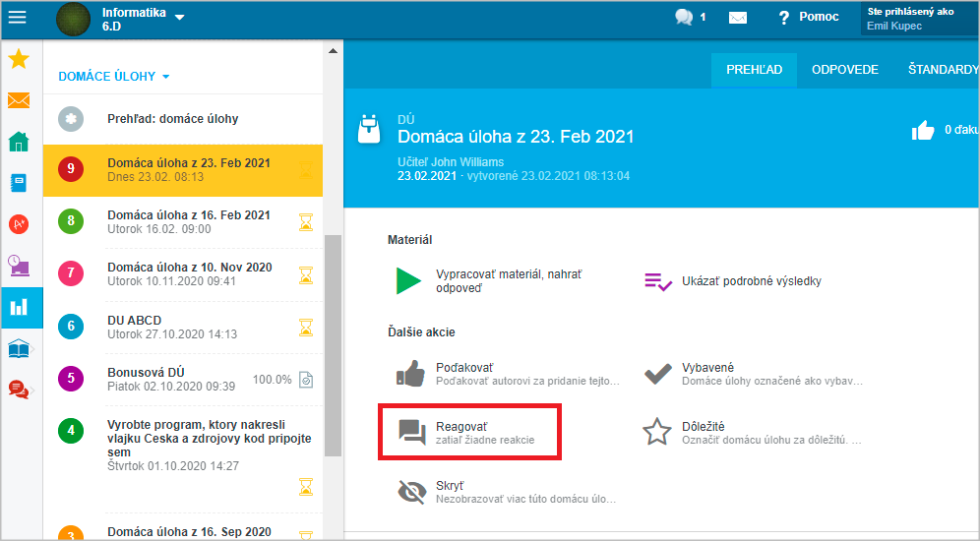Click the Informatika class avatar

pos(73,19)
